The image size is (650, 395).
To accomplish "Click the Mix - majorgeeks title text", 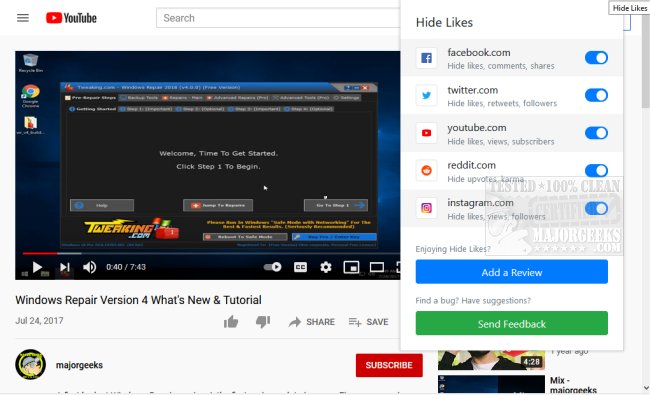I will [x=573, y=385].
